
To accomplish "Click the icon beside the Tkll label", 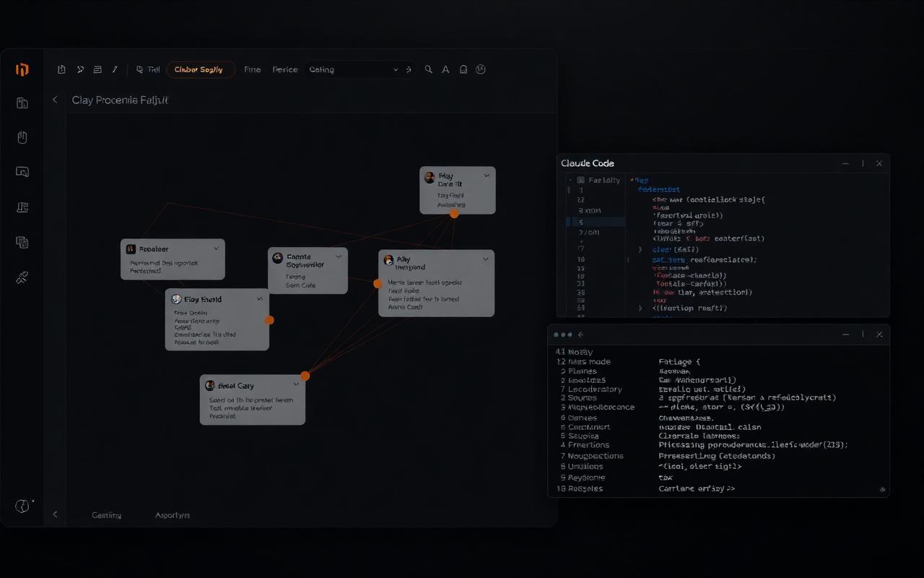I will (139, 69).
